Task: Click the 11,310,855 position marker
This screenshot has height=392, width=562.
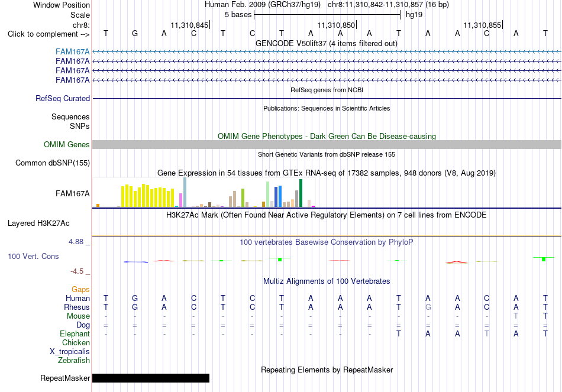Action: coord(483,25)
